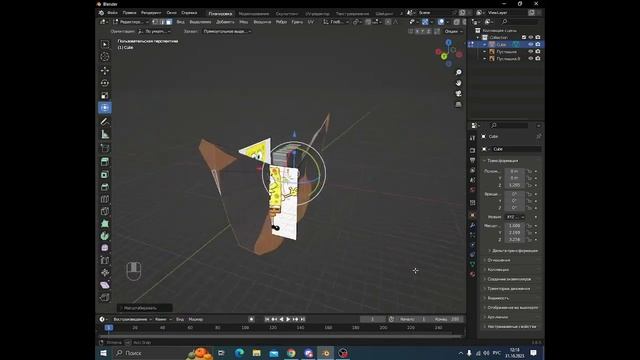Screen dimensions: 640x360
Task: Select the Annotate tool
Action: pos(105,121)
